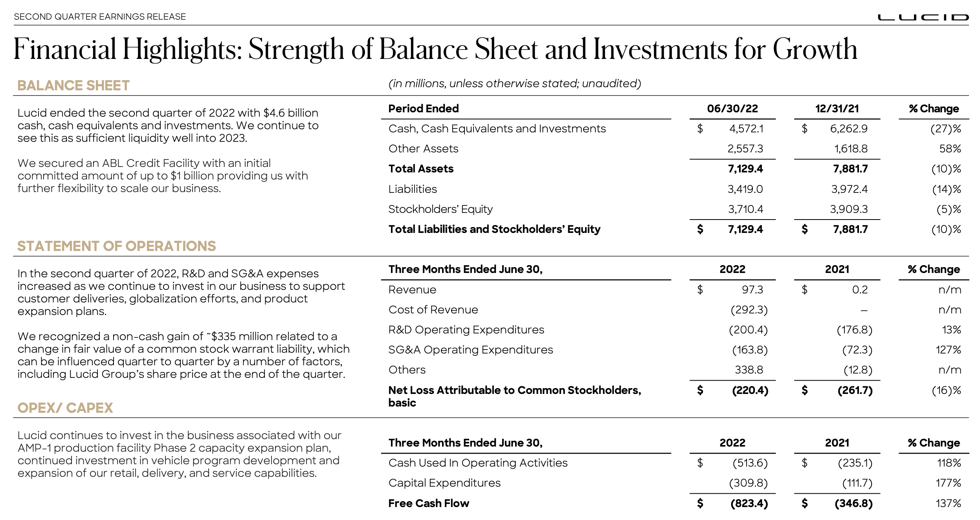Click the LUCID logo

(x=923, y=17)
